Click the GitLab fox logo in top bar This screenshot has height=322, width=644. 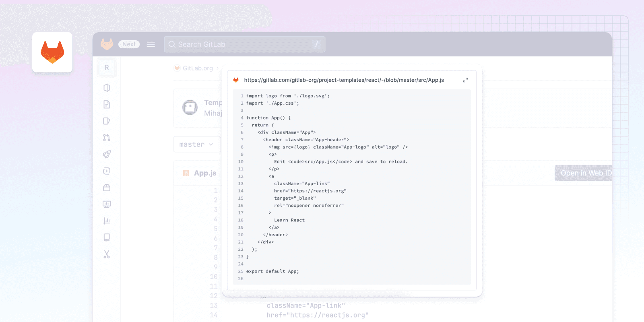[107, 44]
